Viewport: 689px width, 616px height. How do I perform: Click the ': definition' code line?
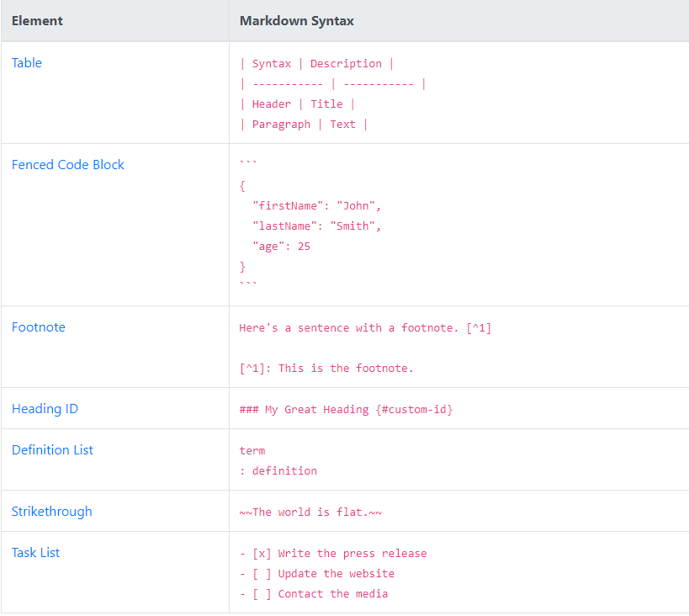[x=278, y=471]
